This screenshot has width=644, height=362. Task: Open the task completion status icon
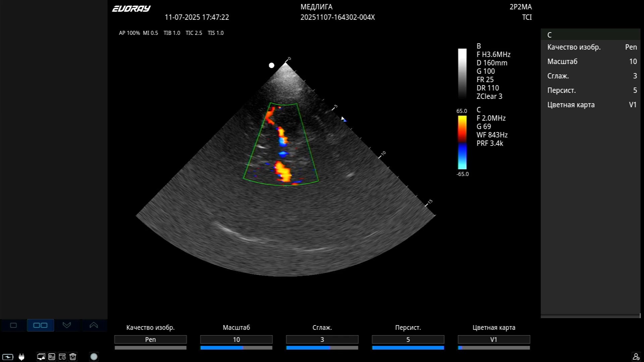(62, 357)
